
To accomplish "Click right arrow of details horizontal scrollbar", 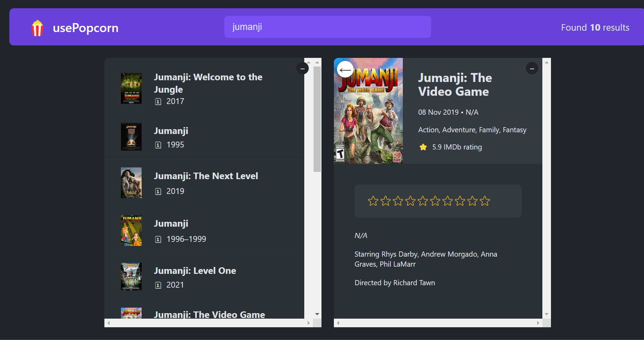I will coord(538,323).
